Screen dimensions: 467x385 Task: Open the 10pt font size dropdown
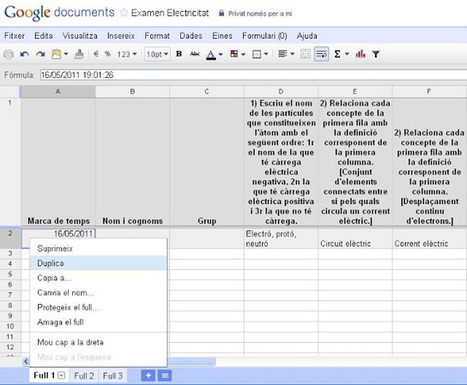(157, 54)
